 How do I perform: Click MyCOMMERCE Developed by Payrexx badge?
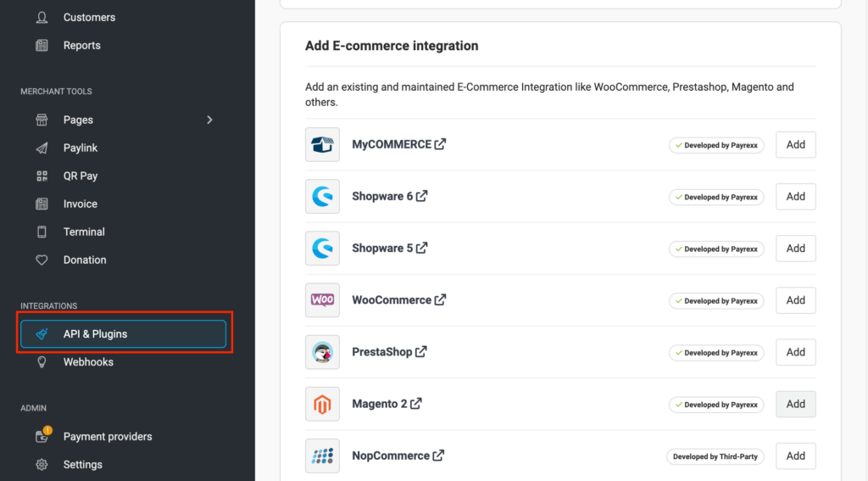tap(716, 145)
